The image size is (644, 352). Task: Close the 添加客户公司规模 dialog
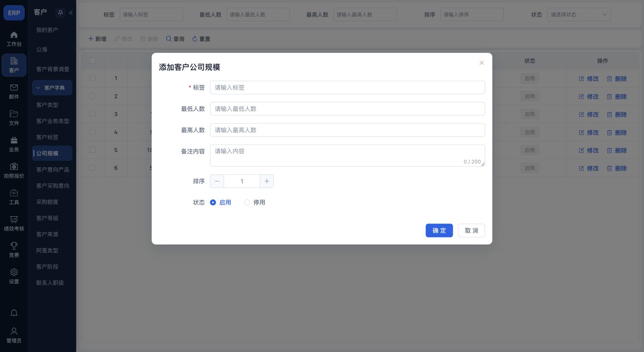(x=482, y=63)
